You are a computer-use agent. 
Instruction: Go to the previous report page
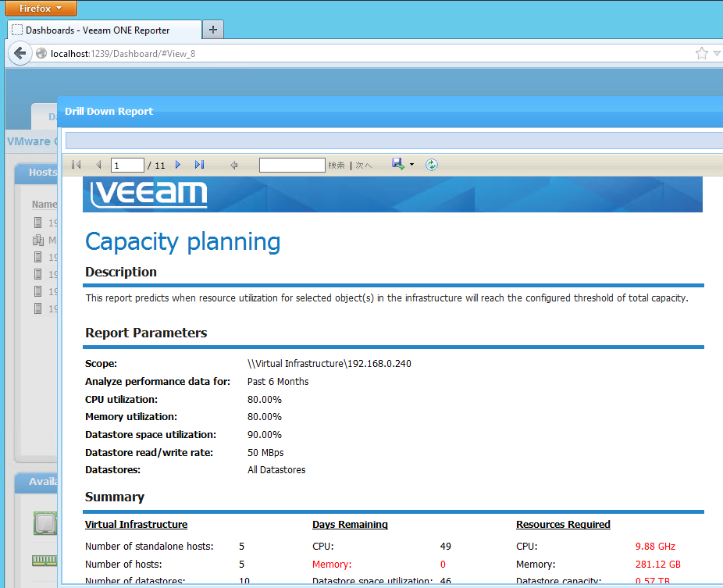click(x=98, y=165)
